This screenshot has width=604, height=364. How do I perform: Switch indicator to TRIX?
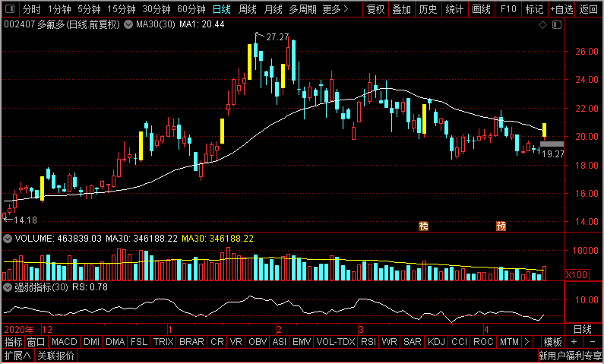pos(163,342)
